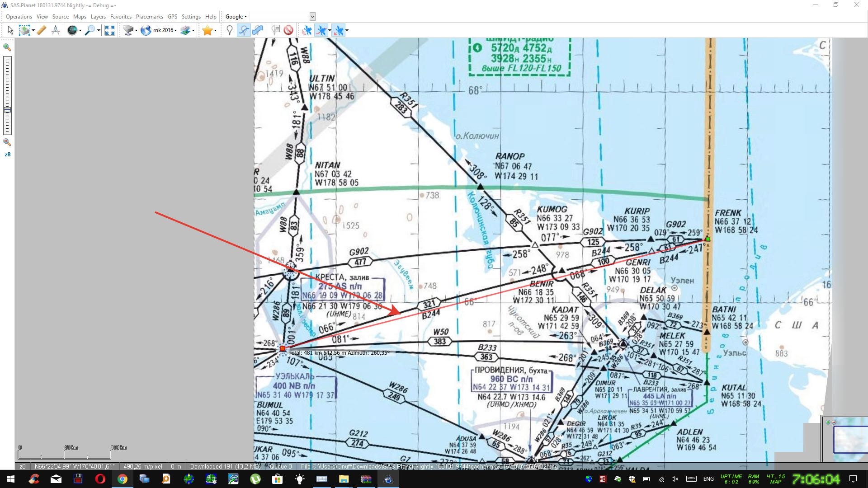Open the Google search provider dropdown
This screenshot has width=868, height=488.
tap(236, 17)
